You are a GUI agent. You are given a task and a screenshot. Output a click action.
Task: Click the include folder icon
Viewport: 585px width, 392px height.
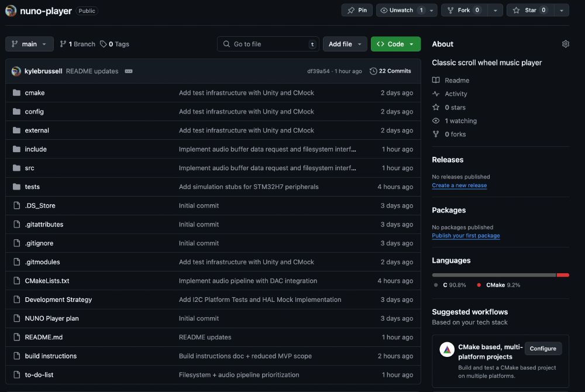pyautogui.click(x=16, y=149)
